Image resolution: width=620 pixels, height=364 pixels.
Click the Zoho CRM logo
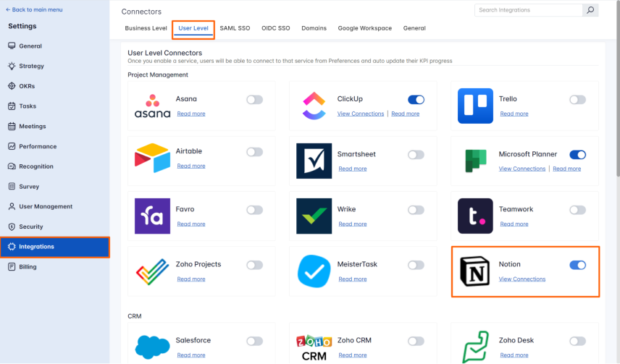point(314,348)
